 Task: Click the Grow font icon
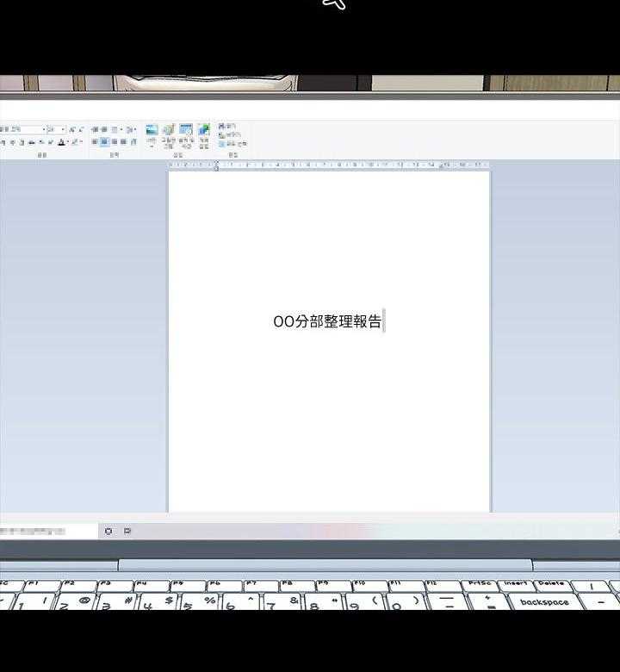tap(72, 129)
